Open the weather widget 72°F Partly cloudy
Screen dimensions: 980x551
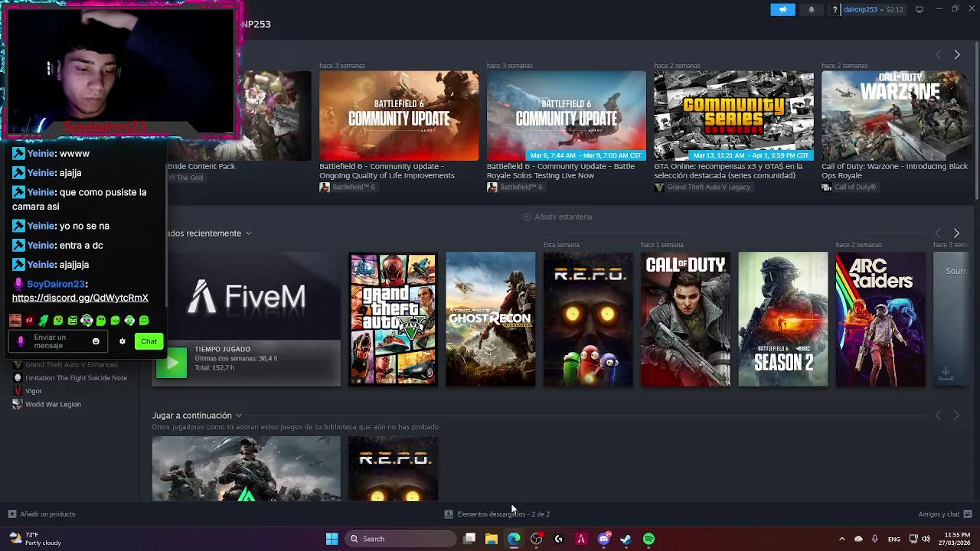(36, 539)
